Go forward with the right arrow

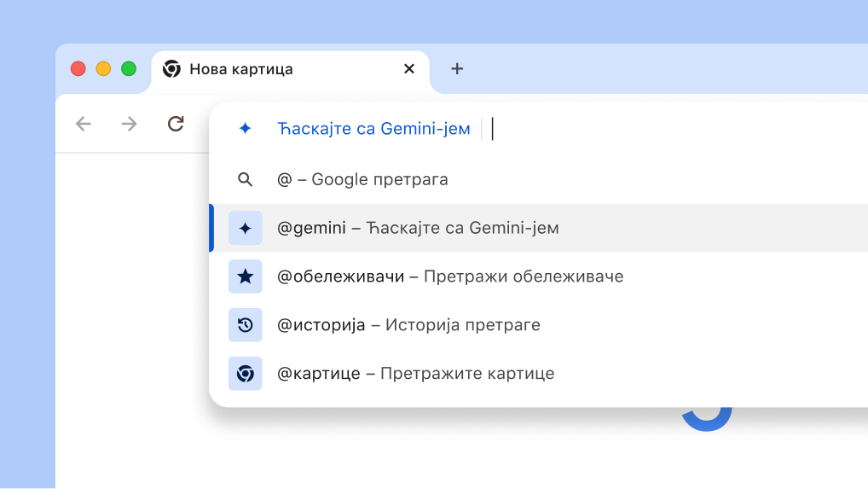[x=129, y=124]
